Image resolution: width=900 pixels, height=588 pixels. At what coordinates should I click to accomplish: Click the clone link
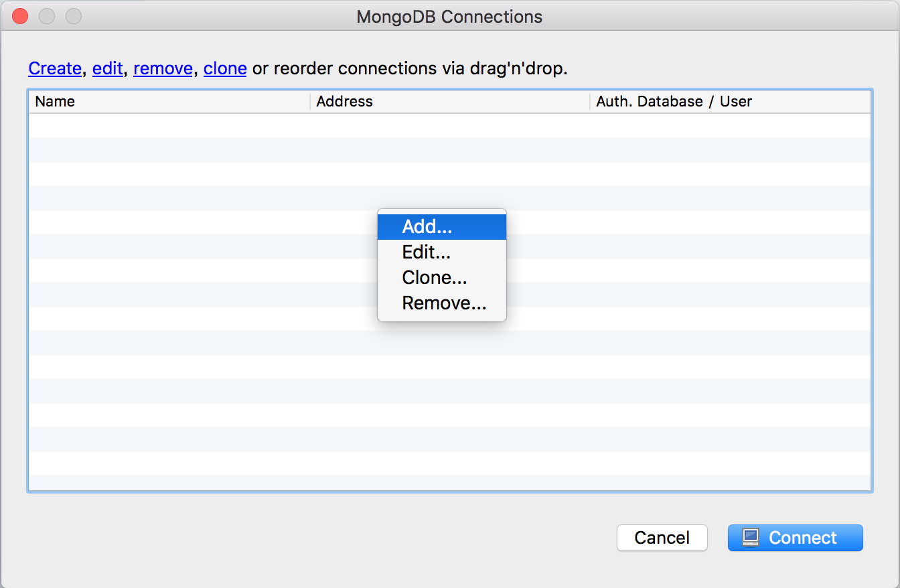(x=225, y=68)
